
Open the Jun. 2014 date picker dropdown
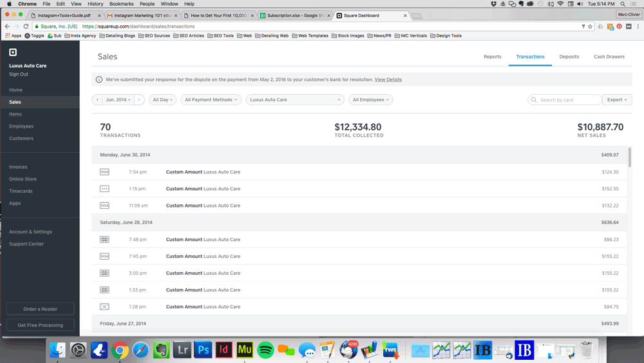118,99
